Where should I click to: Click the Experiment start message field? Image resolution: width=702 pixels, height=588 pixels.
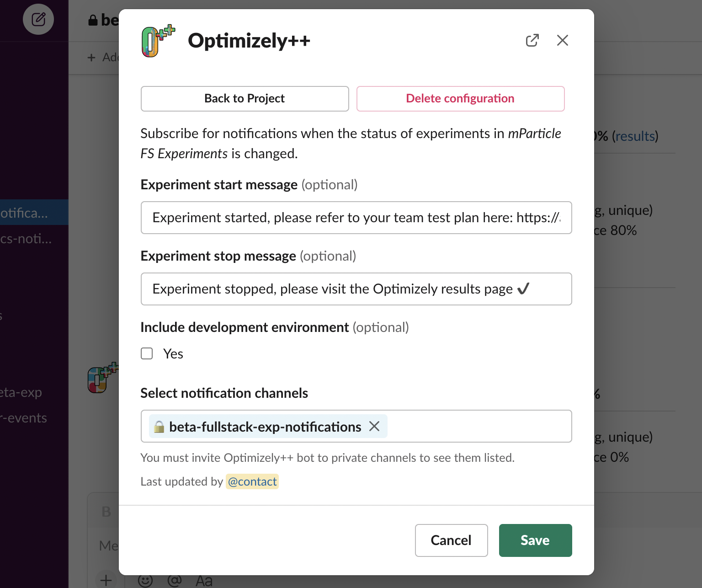356,218
